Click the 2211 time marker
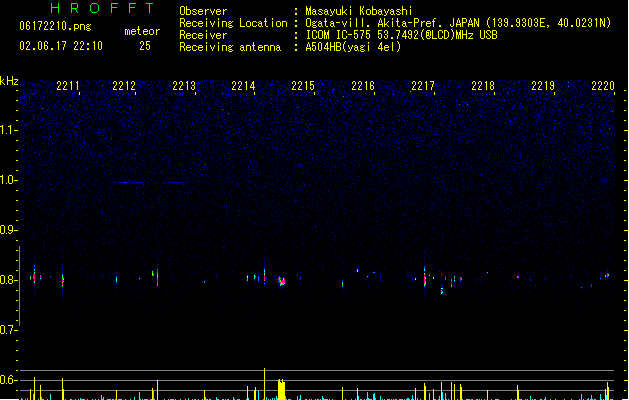Image resolution: width=629 pixels, height=400 pixels. (68, 86)
